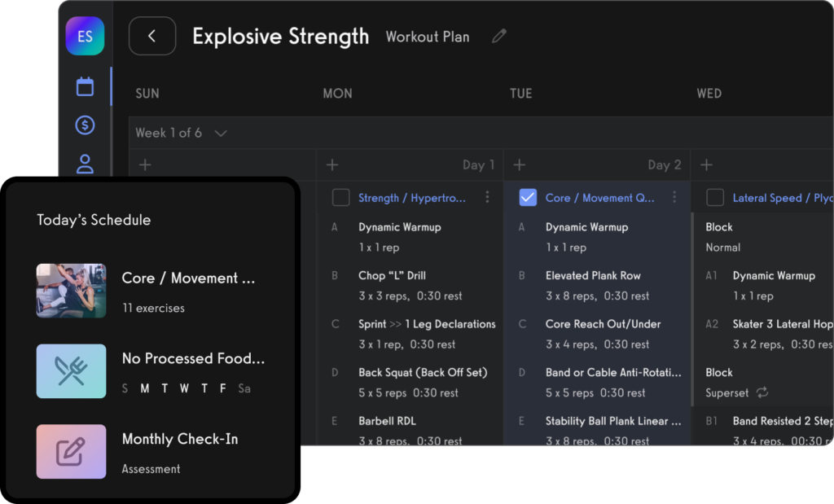Open the calendar icon in sidebar

(x=85, y=87)
